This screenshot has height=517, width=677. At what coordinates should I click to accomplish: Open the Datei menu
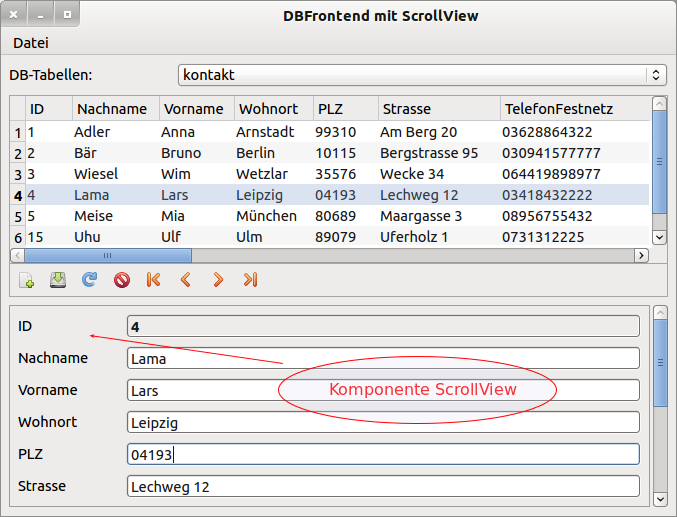click(31, 43)
